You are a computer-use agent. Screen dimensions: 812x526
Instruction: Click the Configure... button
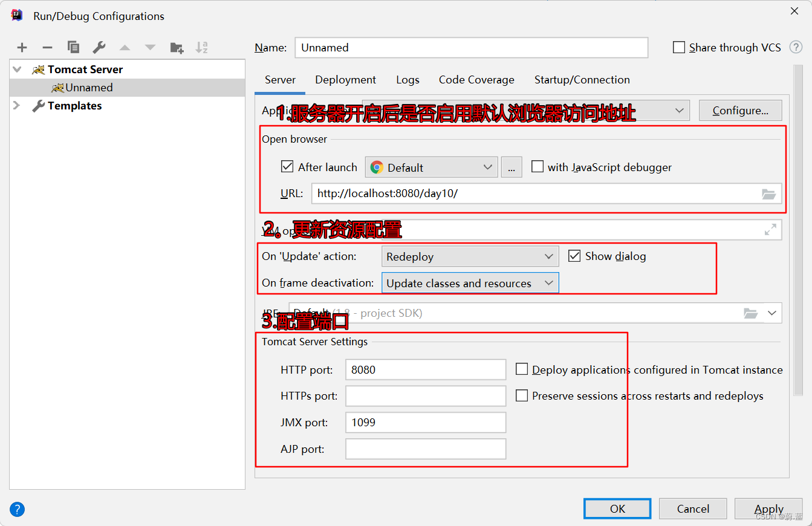(741, 111)
